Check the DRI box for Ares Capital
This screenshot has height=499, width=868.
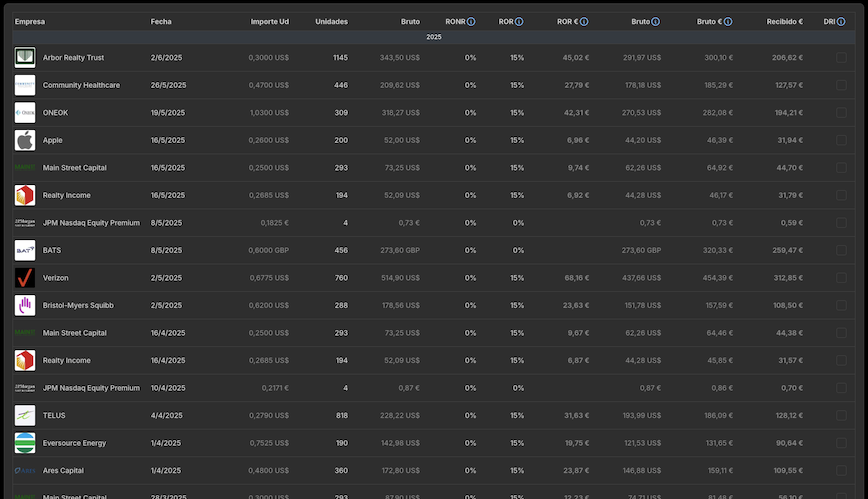point(841,470)
